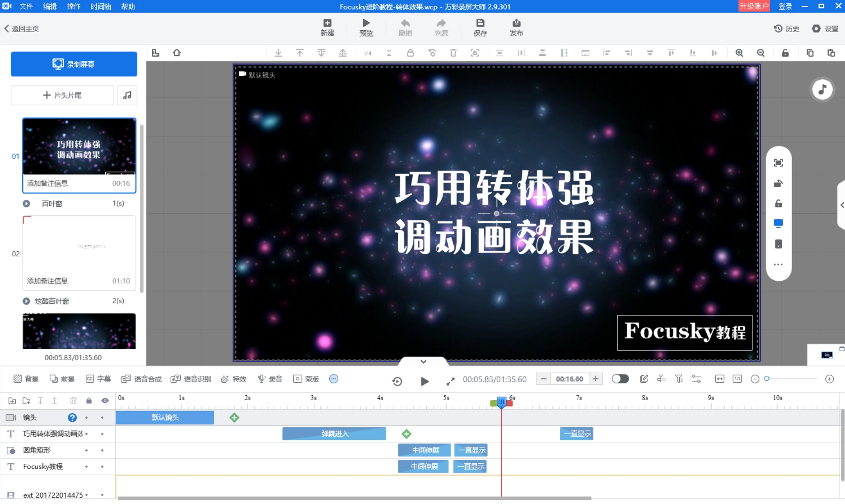Open more options (…) in right tool panel
Viewport: 845px width, 504px height.
tap(778, 265)
